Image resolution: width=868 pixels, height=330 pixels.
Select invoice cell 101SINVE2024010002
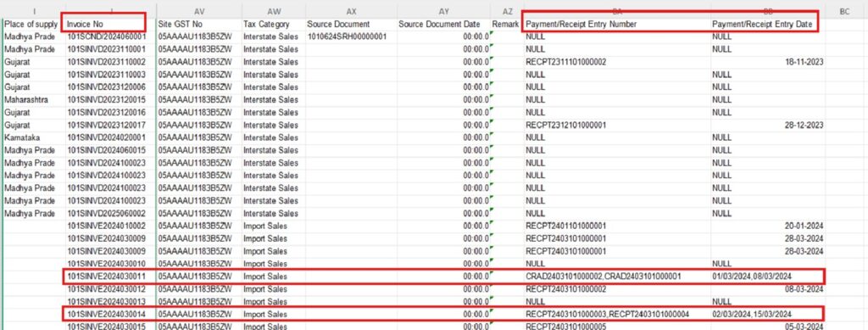click(111, 226)
